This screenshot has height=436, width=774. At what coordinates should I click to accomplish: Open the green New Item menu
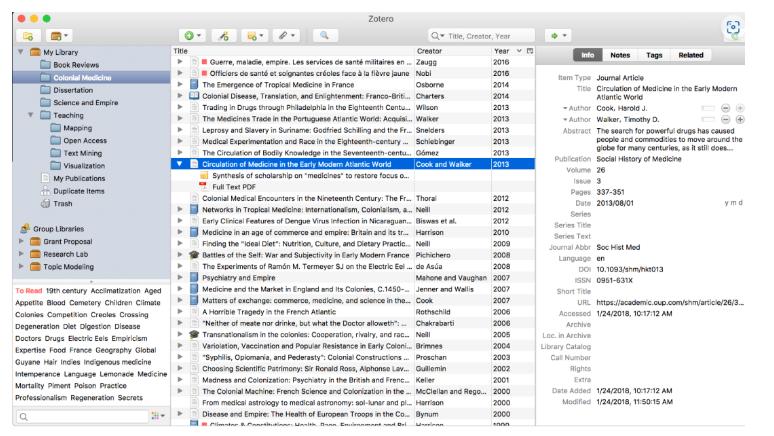point(193,36)
